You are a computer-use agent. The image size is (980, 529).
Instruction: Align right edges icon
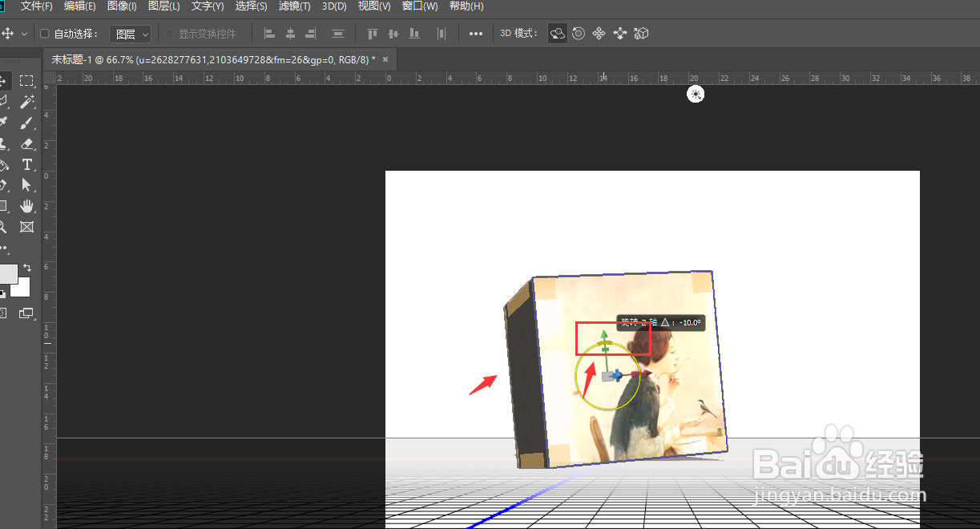311,34
